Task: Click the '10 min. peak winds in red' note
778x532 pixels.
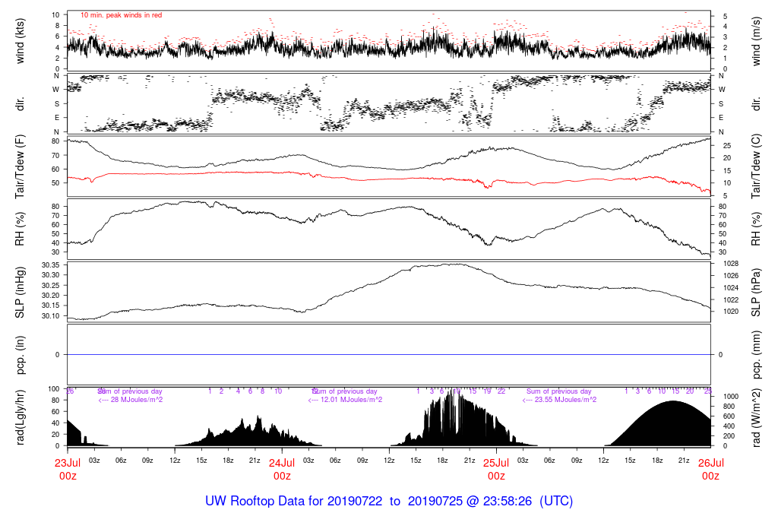Action: [x=121, y=15]
